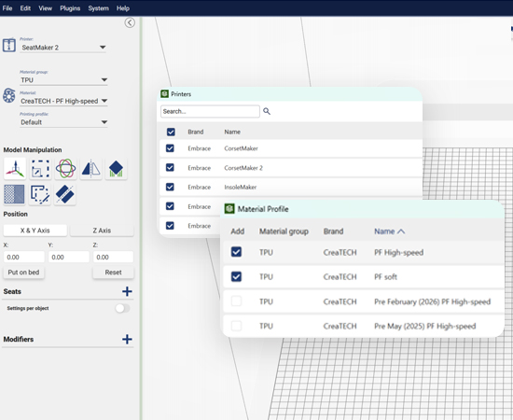The height and width of the screenshot is (420, 513).
Task: Uncheck the CorsetMaker printer checkbox
Action: pos(170,148)
